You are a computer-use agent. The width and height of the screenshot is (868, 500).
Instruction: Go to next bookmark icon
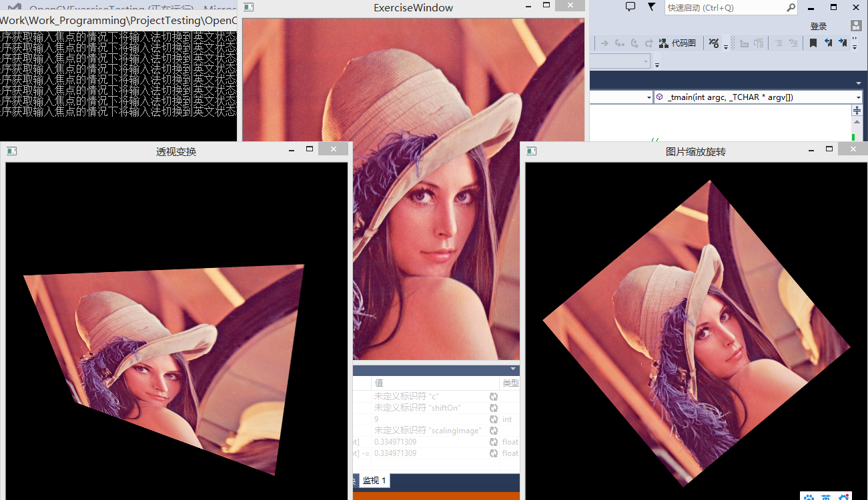pos(843,43)
